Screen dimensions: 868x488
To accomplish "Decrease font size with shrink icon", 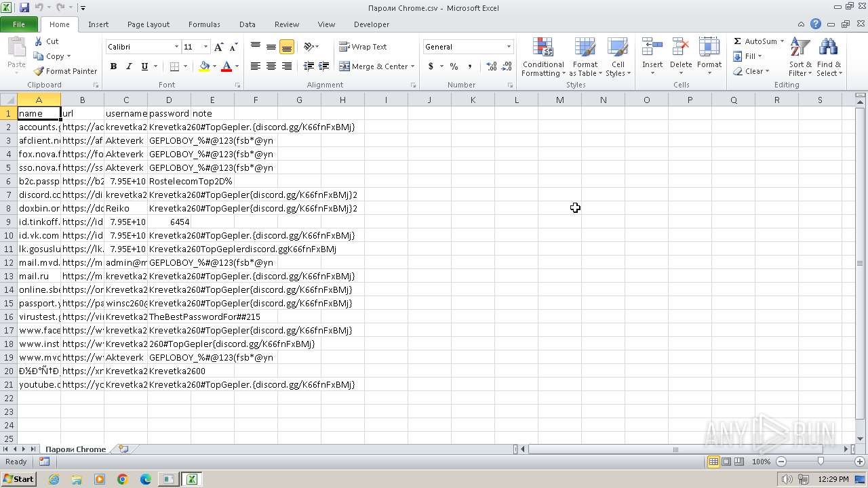I will point(233,47).
